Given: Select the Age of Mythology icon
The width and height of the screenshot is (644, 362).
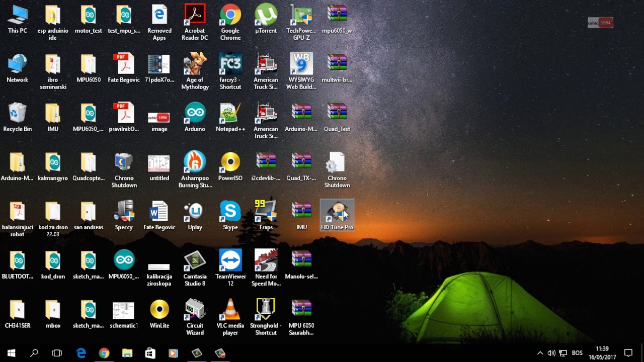Looking at the screenshot, I should click(x=195, y=72).
